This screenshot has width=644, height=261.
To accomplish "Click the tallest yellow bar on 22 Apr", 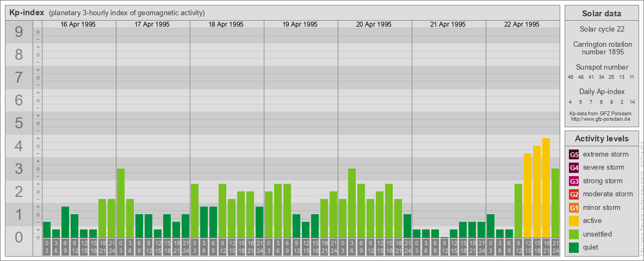I will [x=546, y=188].
